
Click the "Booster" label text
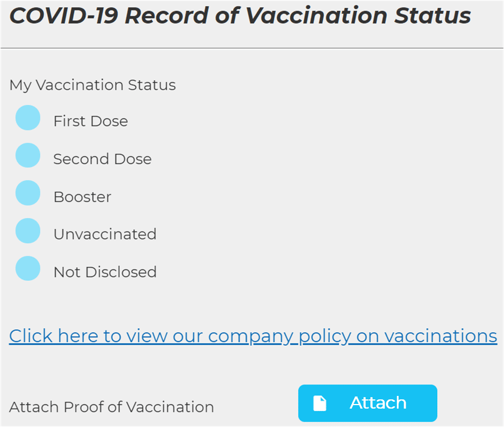[x=82, y=197]
